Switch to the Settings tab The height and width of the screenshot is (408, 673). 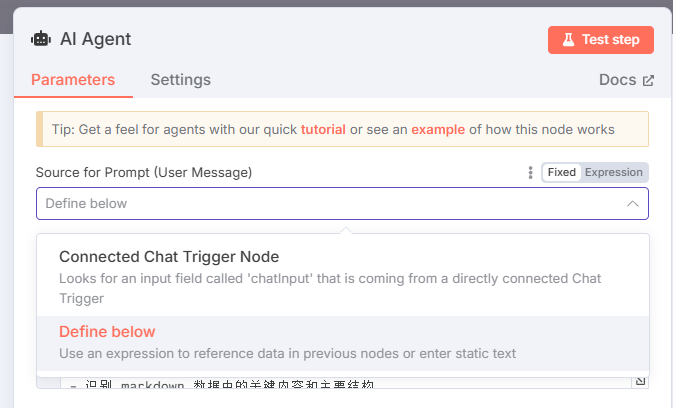[180, 80]
